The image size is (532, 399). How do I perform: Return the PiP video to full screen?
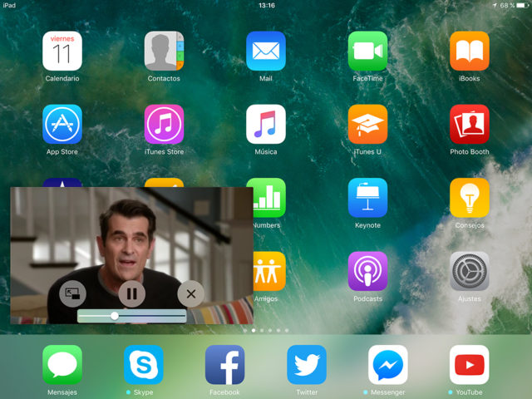click(x=72, y=293)
